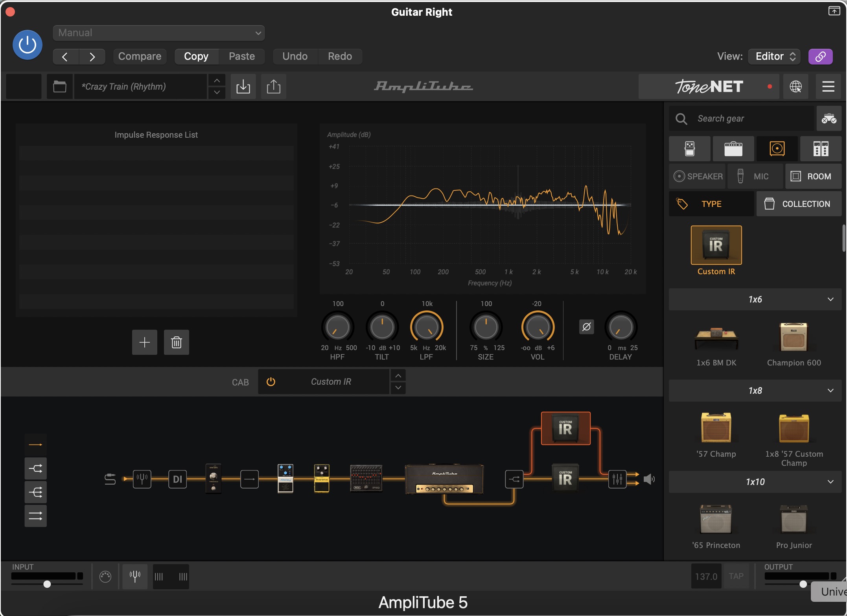Viewport: 847px width, 616px height.
Task: Collapse the 1x10 cabinet section
Action: 755,482
